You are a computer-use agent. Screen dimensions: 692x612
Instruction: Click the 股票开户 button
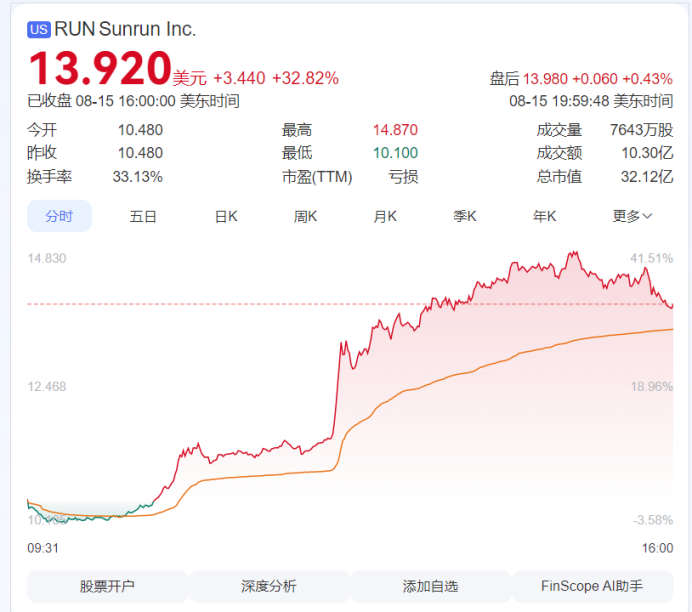(x=108, y=586)
